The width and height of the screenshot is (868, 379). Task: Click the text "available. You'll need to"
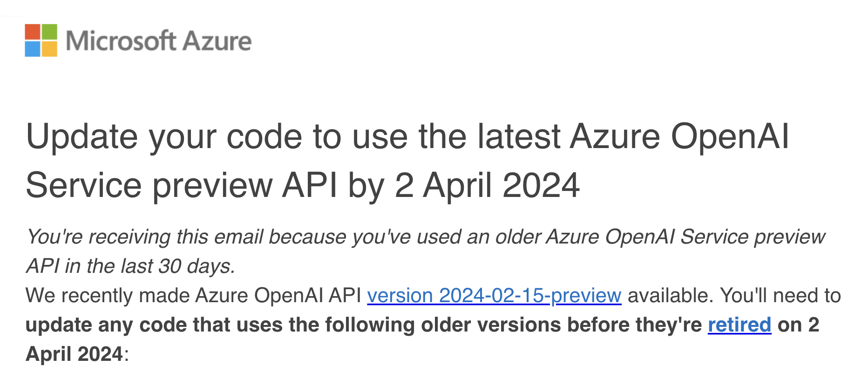point(734,296)
